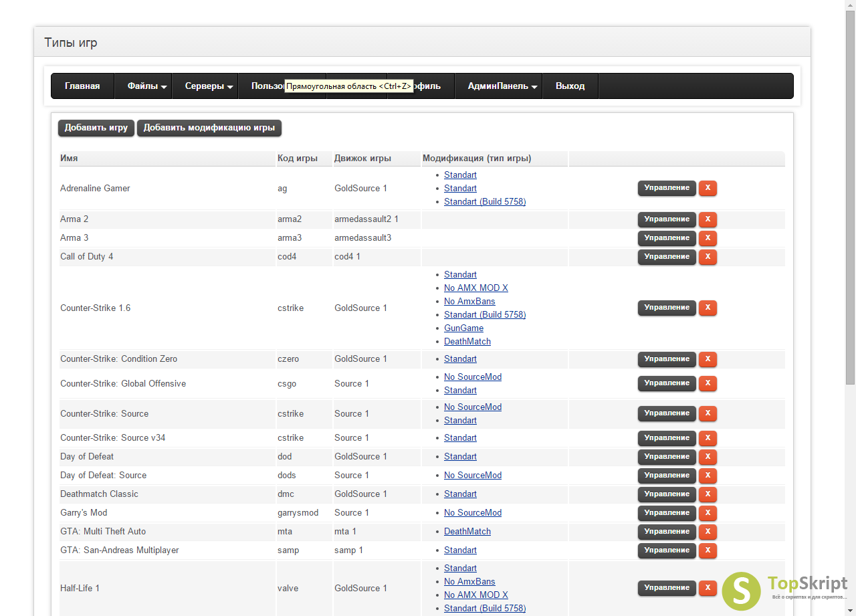Click Управление for Day of Defeat (dod)
Screen dimensions: 856x616
(667, 457)
